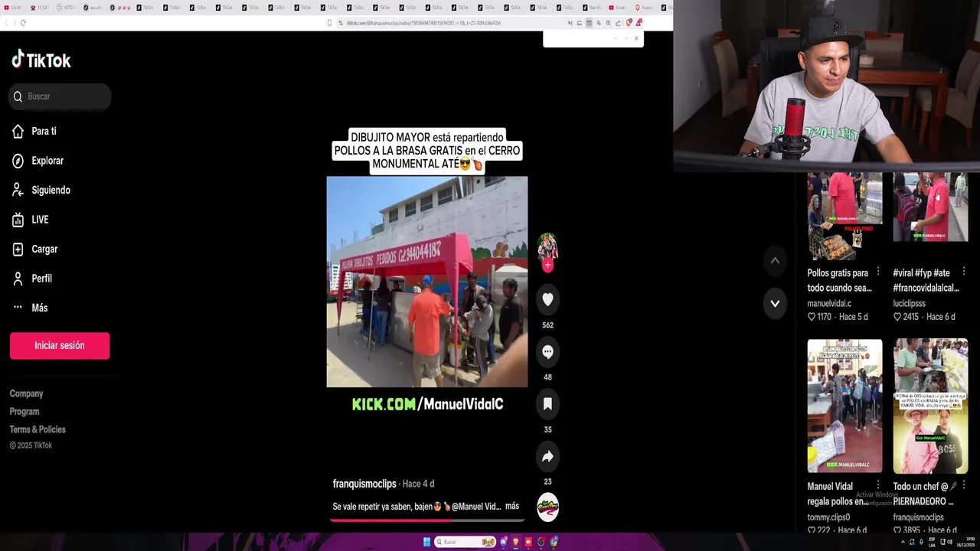Open the Pollos gratis para todo thumbnail
980x551 pixels.
click(844, 216)
